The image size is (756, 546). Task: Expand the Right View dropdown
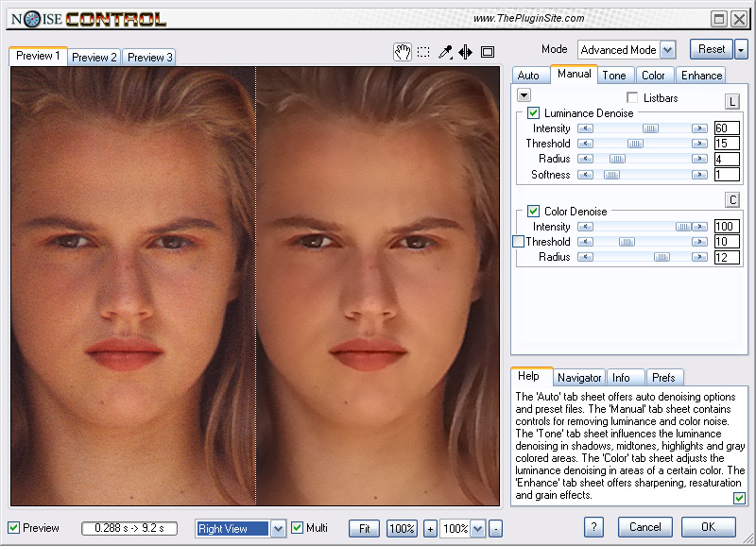[x=278, y=529]
